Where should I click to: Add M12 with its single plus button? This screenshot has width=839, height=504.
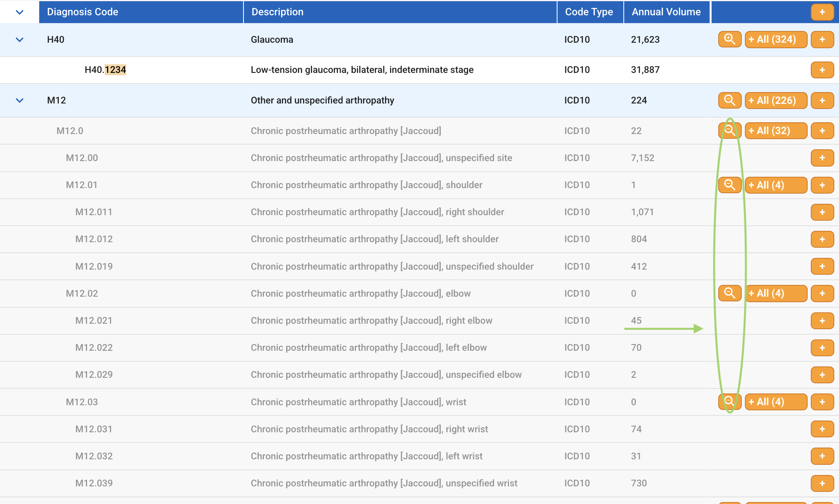822,100
